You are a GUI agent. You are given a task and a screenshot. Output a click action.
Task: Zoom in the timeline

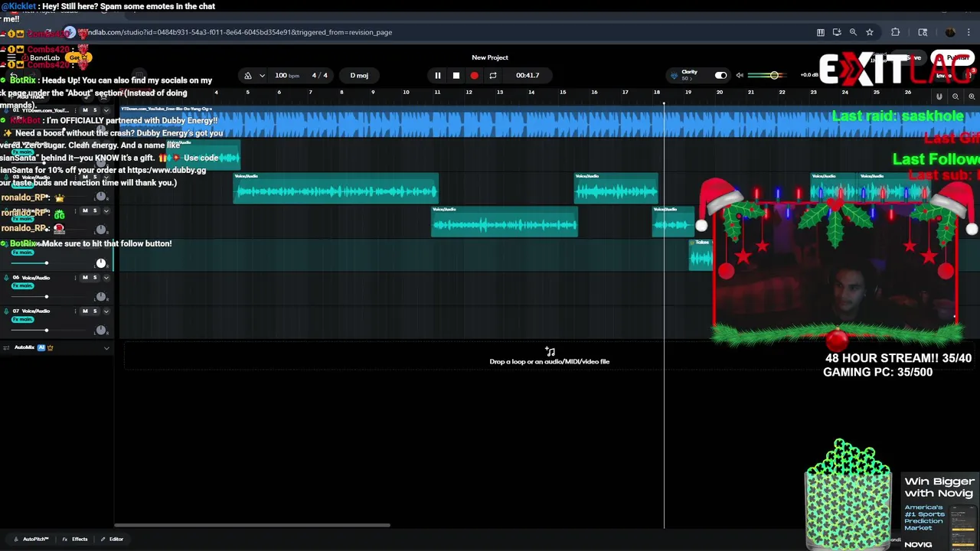972,96
